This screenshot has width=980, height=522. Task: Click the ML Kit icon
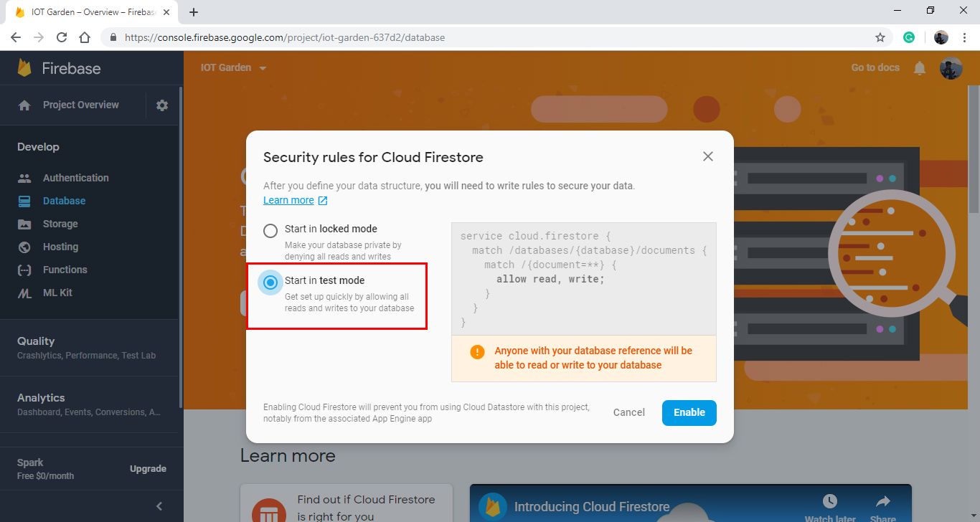[24, 293]
